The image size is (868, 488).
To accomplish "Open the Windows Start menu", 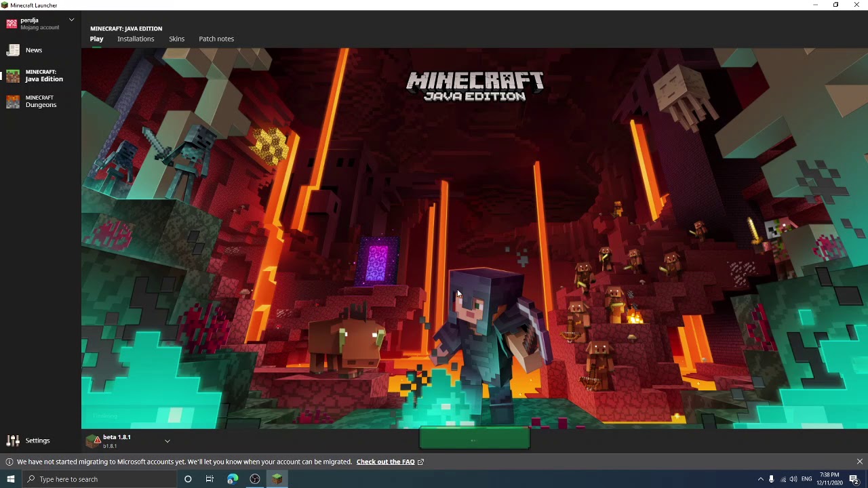I will tap(10, 479).
